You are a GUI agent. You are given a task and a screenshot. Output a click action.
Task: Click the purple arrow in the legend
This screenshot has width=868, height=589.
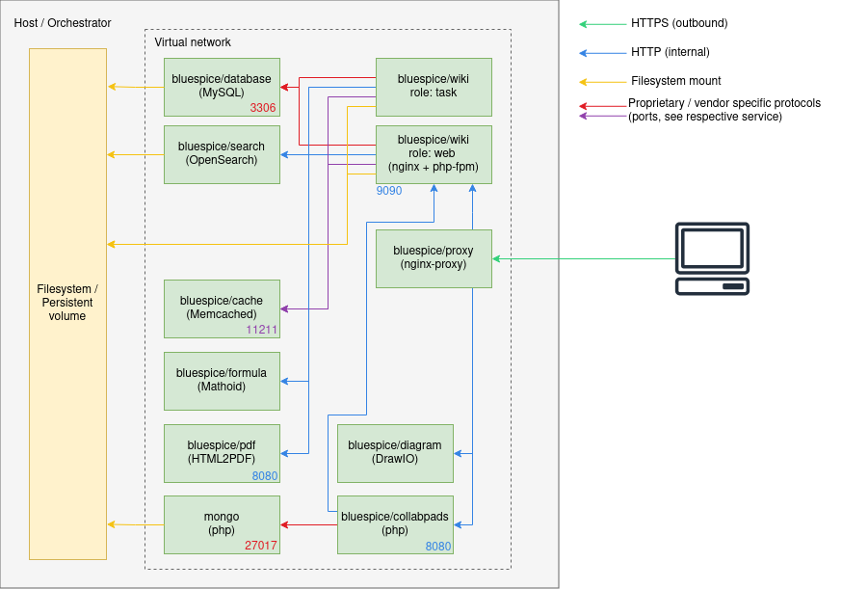click(x=602, y=116)
